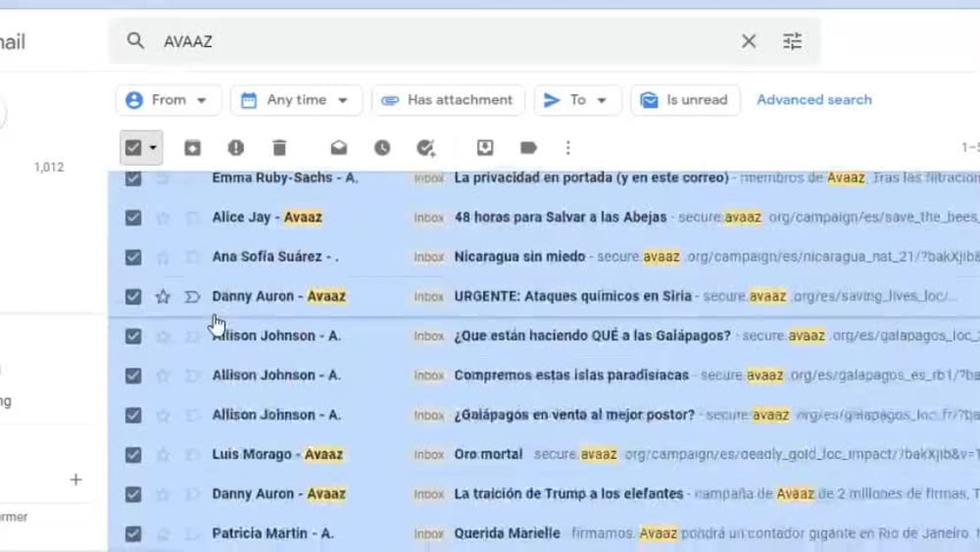
Task: Mark the Danny Auron URGENTE email important
Action: 192,296
